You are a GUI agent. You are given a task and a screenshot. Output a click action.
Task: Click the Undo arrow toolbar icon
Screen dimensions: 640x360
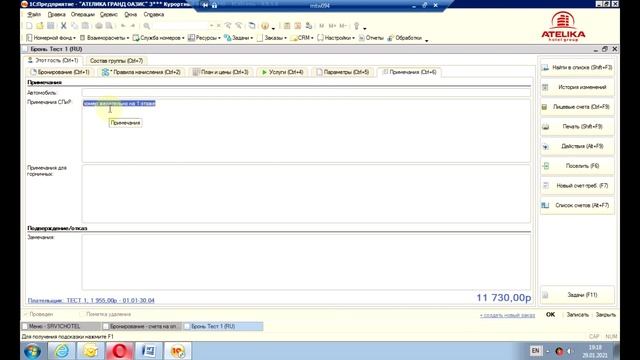[x=123, y=26]
